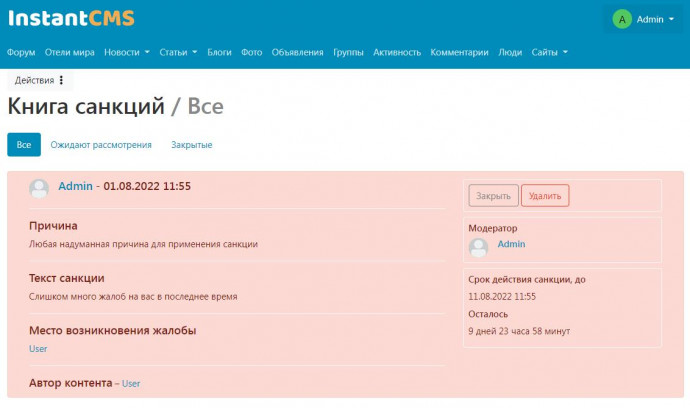This screenshot has width=690, height=408.
Task: Open the Форум menu item
Action: pyautogui.click(x=21, y=52)
